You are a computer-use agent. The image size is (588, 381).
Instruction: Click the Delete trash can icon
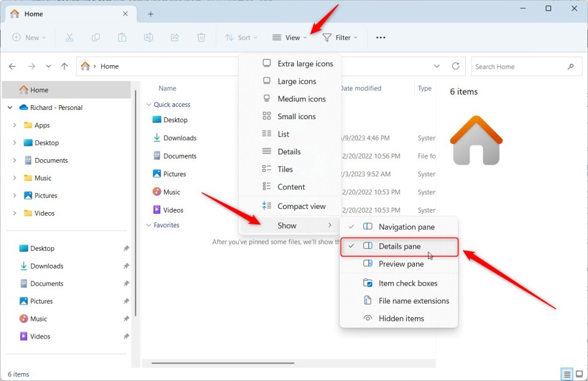pos(201,37)
